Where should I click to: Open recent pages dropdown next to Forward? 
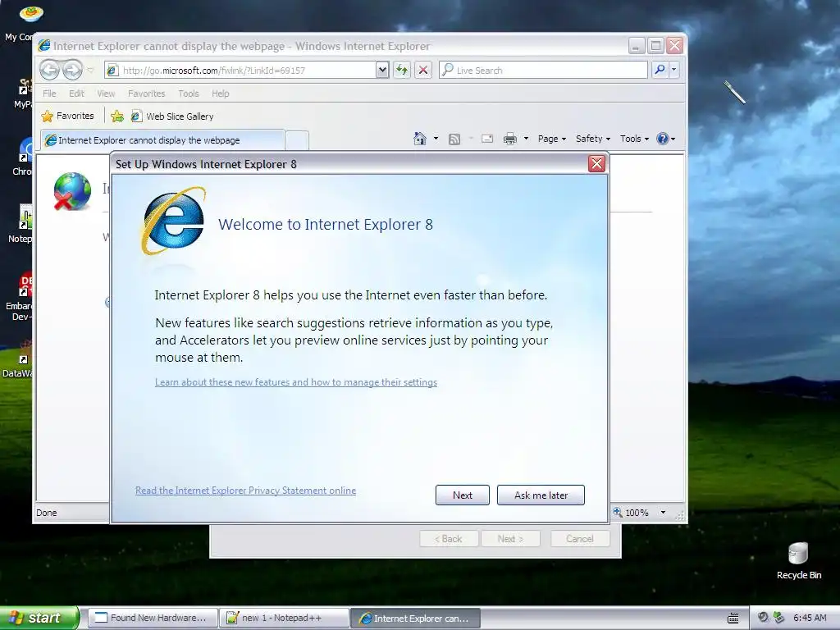coord(90,71)
